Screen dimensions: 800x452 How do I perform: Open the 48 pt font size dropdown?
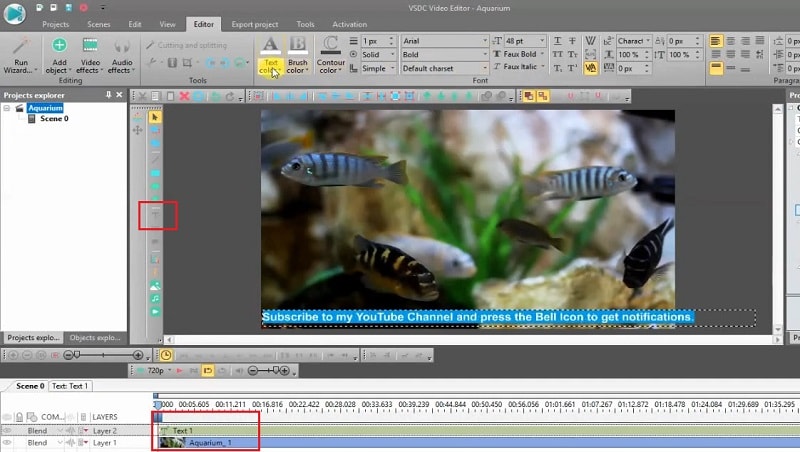tap(524, 41)
